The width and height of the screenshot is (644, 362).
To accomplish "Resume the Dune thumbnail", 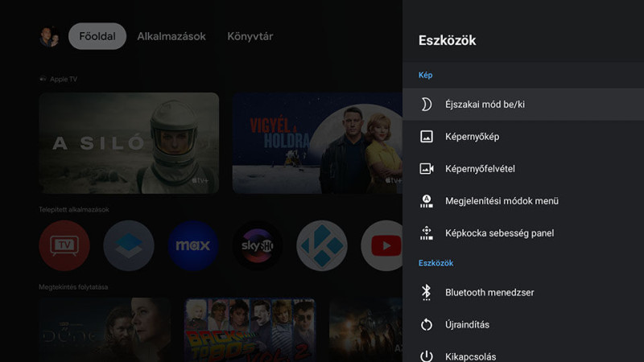I will (105, 330).
